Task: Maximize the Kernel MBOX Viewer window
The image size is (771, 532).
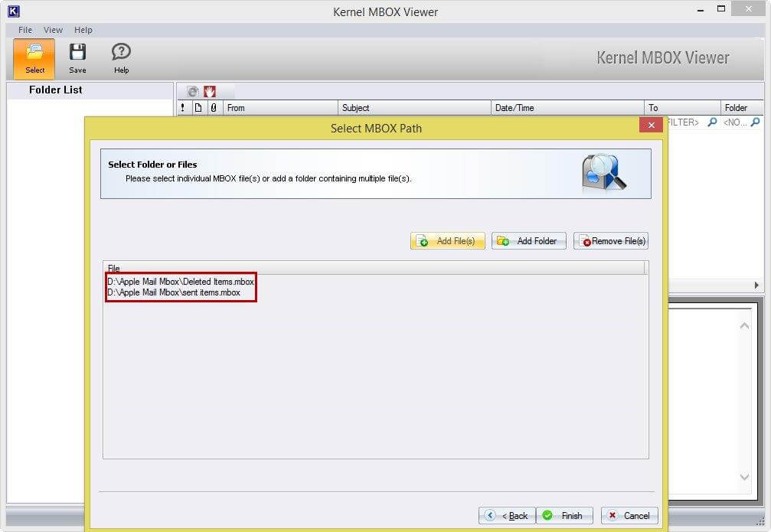Action: tap(720, 9)
